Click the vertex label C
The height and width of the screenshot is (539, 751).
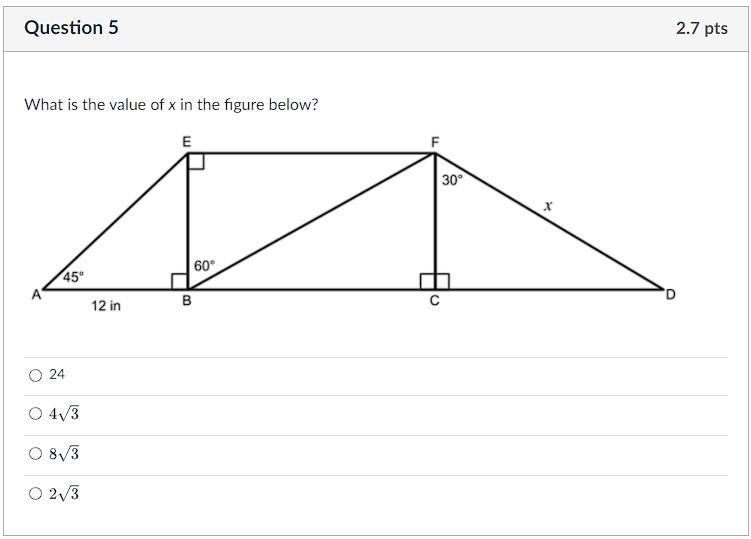tap(434, 301)
